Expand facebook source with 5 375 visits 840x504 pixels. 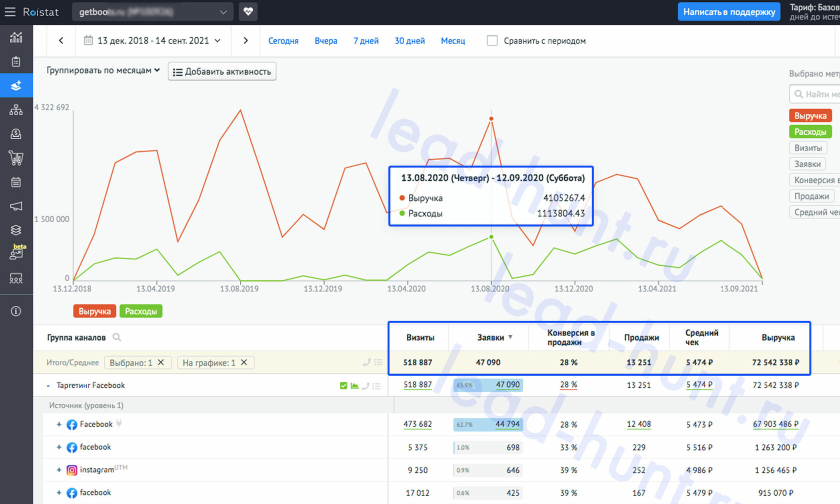58,447
